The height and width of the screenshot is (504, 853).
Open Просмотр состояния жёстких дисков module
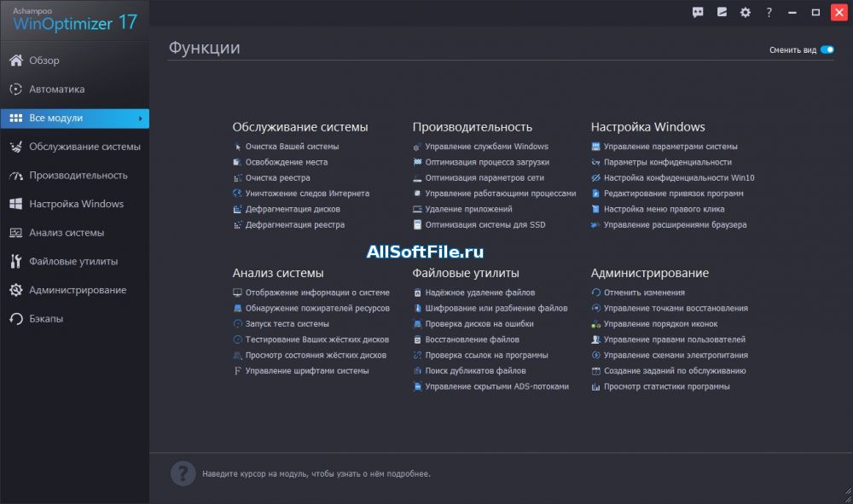point(316,356)
